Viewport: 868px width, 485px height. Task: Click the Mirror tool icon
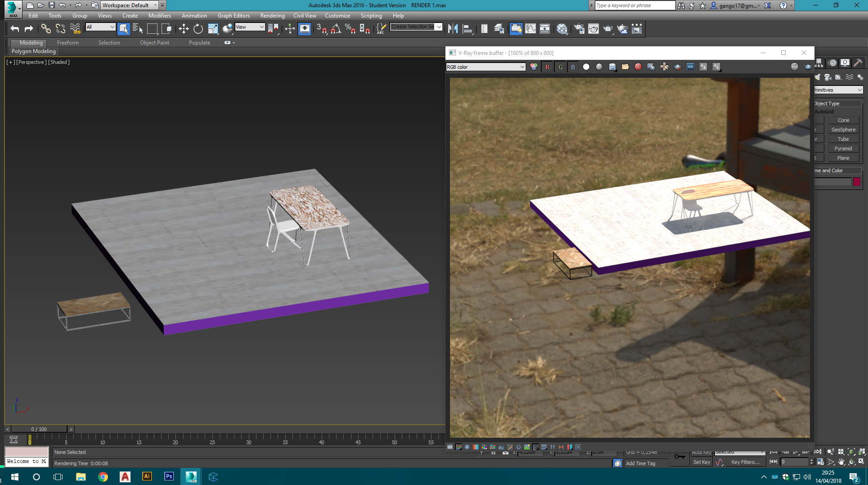tap(453, 29)
